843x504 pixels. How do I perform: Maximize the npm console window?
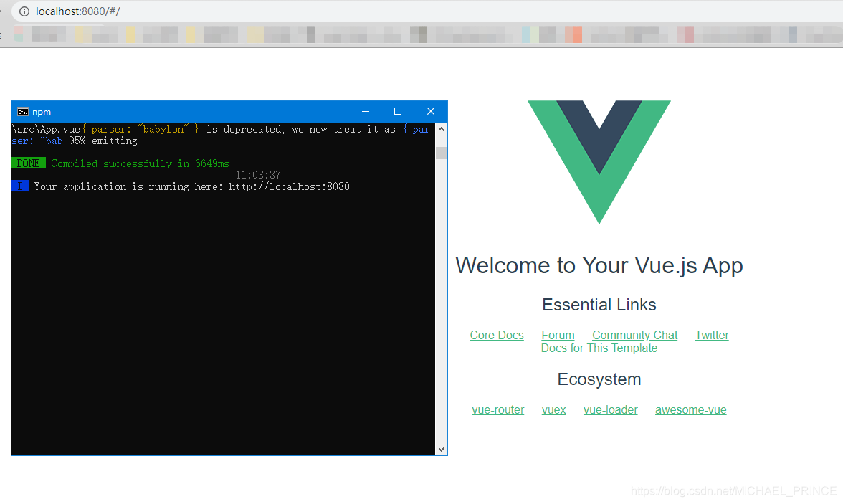[x=398, y=111]
